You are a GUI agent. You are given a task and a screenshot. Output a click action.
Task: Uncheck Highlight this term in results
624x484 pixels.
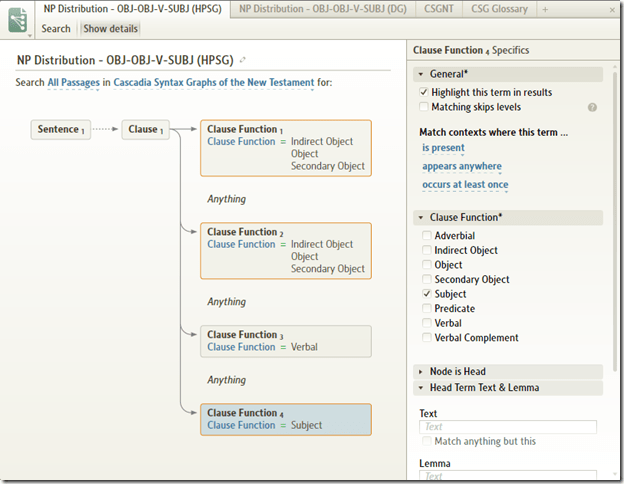click(425, 92)
